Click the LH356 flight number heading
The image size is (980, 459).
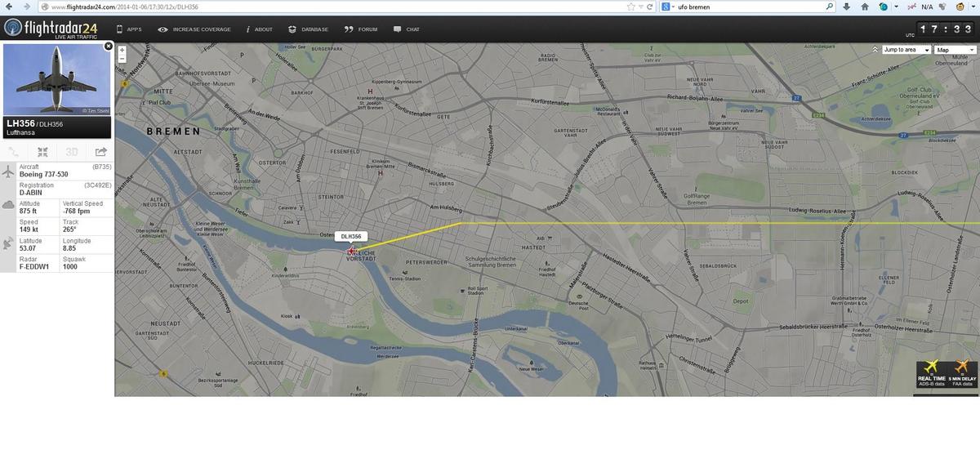(x=20, y=123)
